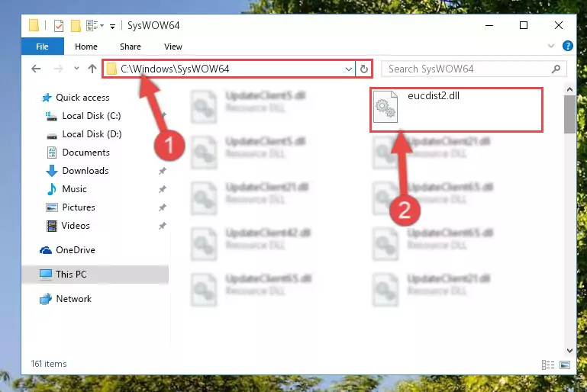The height and width of the screenshot is (392, 587).
Task: Click the pin icon next to Pictures
Action: click(162, 207)
